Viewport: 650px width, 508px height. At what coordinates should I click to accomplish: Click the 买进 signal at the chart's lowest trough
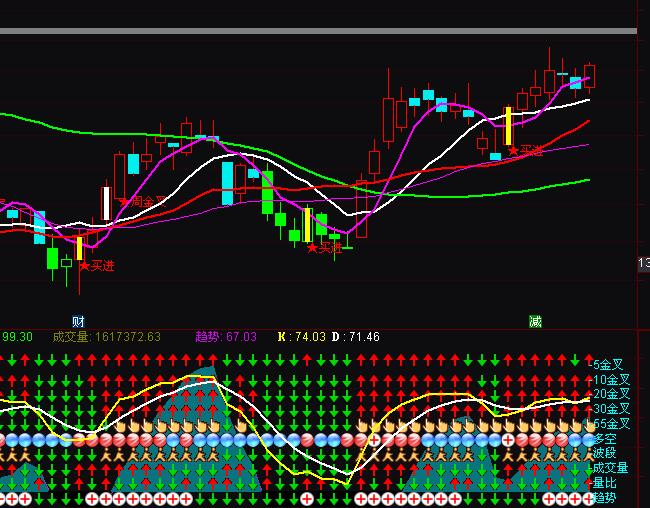tap(324, 247)
